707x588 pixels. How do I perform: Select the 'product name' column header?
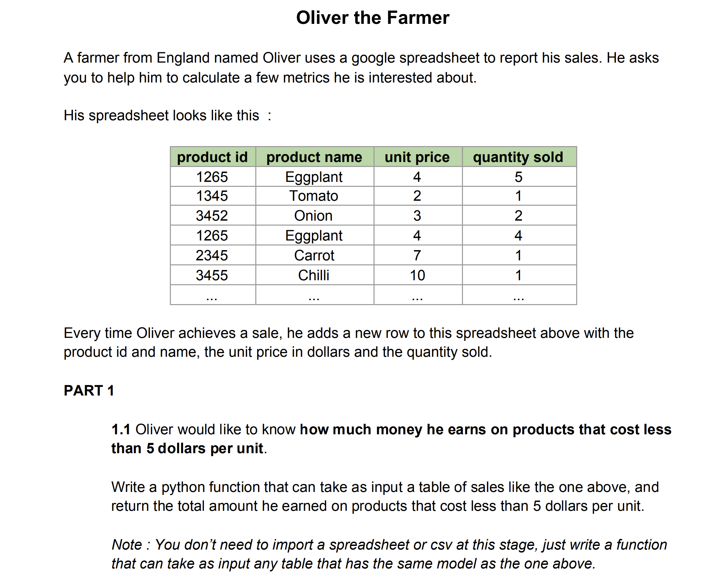[315, 157]
